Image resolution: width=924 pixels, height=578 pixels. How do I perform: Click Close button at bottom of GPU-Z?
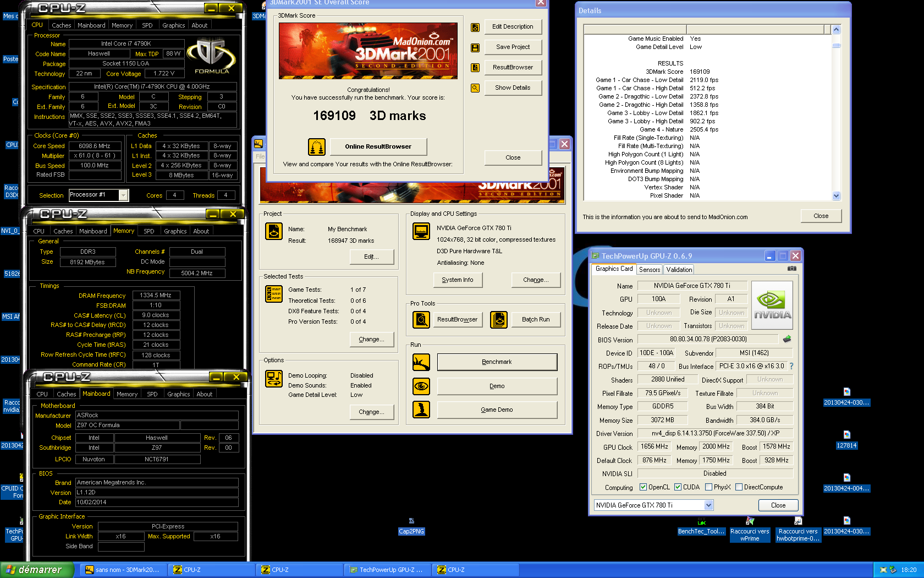(778, 505)
